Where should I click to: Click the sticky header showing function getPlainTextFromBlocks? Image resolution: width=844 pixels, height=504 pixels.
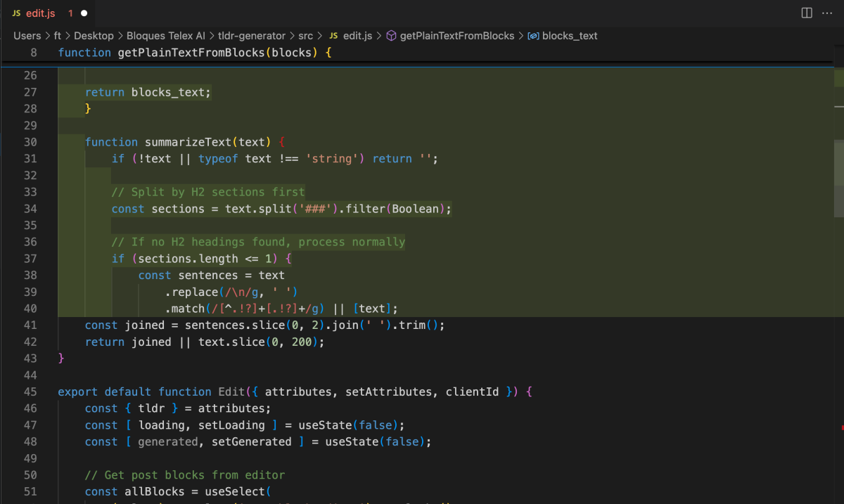[x=196, y=52]
